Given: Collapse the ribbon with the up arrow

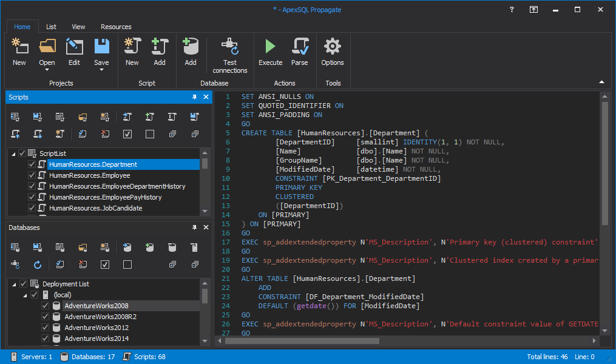Looking at the screenshot, I should point(601,82).
